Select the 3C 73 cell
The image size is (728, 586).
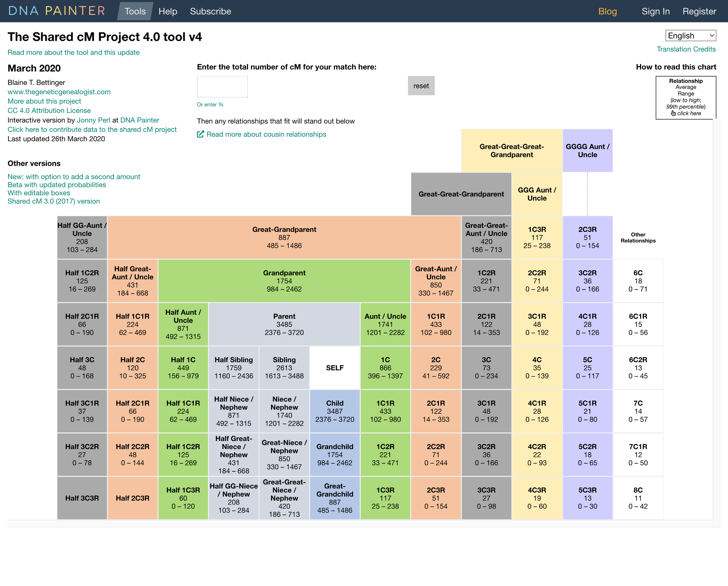[487, 368]
